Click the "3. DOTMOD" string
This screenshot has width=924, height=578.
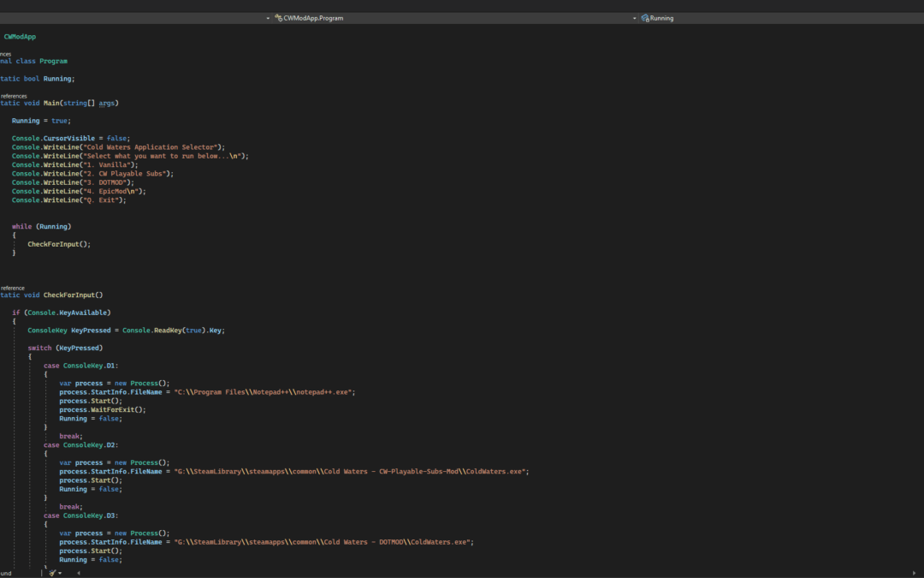pos(105,182)
